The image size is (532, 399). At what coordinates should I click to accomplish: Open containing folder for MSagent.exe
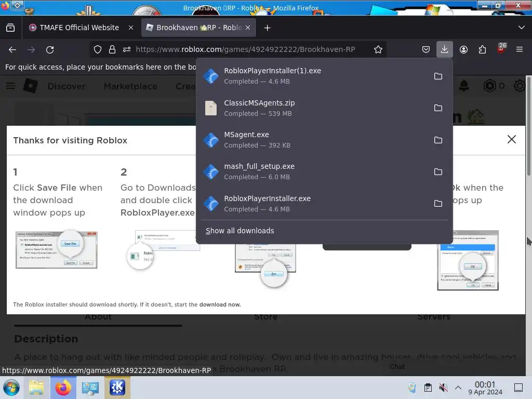[438, 140]
